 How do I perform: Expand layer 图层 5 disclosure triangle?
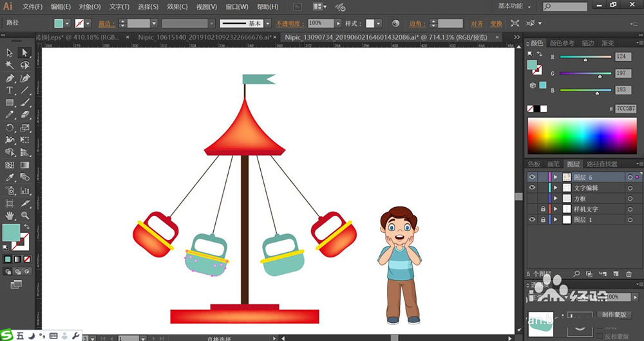[x=556, y=177]
